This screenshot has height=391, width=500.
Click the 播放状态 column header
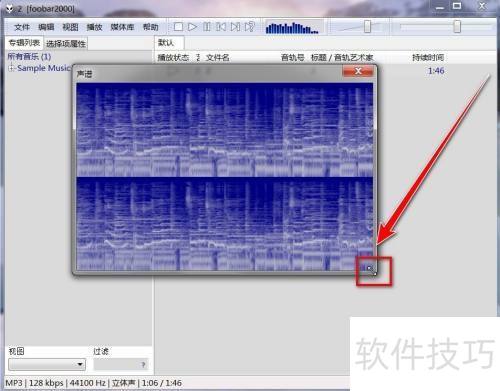point(173,58)
